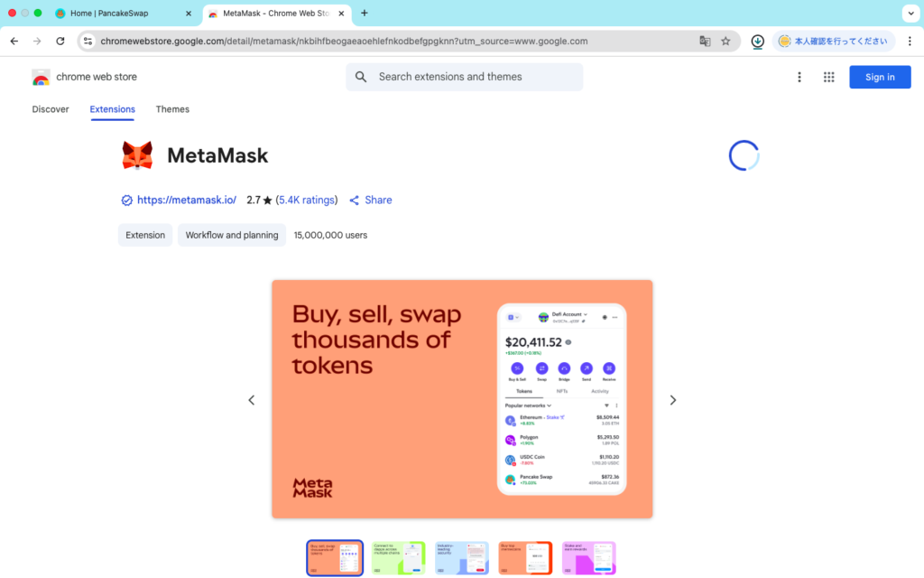This screenshot has width=924, height=578.
Task: Show the next screenshot with right arrow
Action: (x=672, y=400)
